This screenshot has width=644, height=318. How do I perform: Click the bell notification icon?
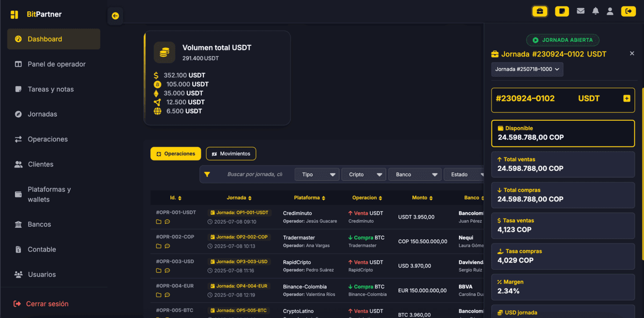(596, 11)
